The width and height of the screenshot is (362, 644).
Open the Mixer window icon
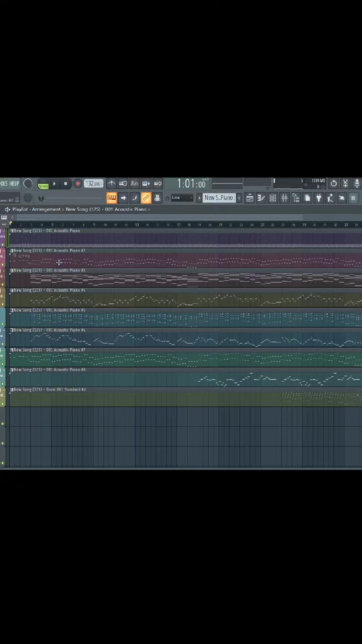[284, 198]
